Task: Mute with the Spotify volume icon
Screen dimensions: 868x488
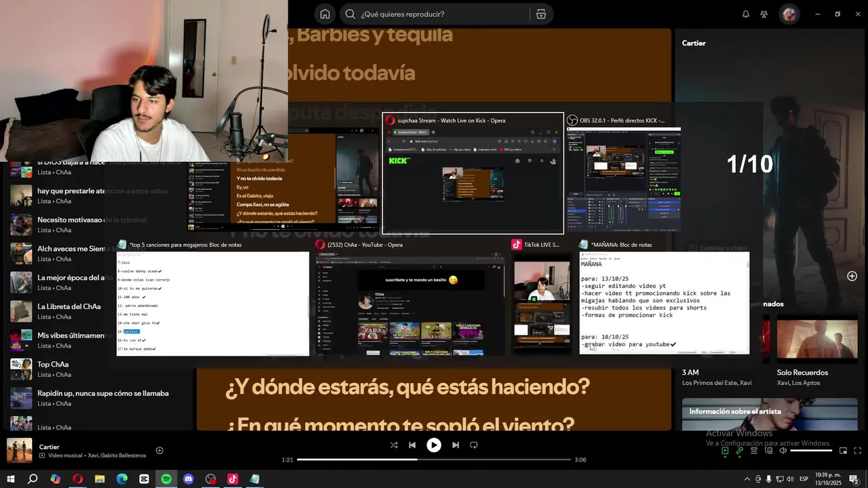Action: point(783,451)
